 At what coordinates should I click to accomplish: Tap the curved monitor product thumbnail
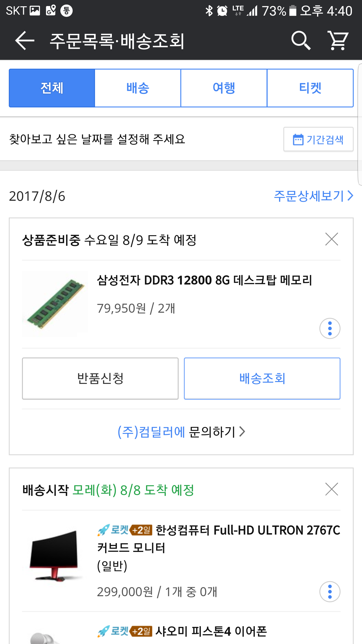coord(55,556)
